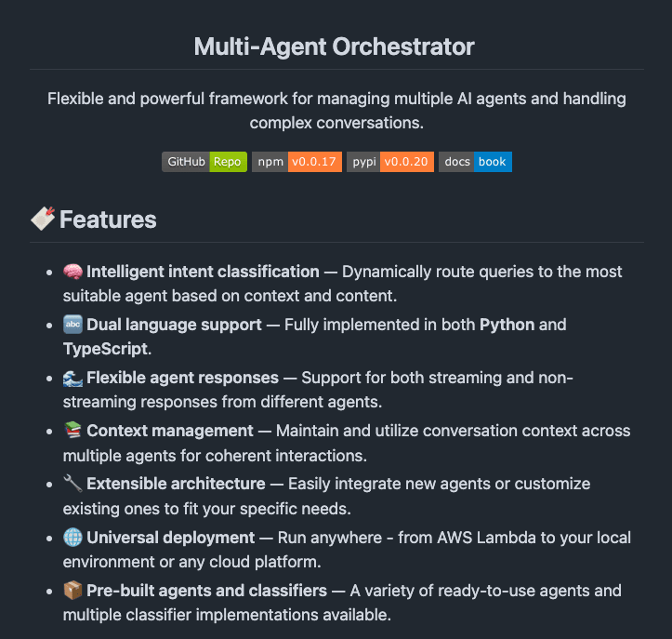Click the package box emoji icon

(x=72, y=591)
